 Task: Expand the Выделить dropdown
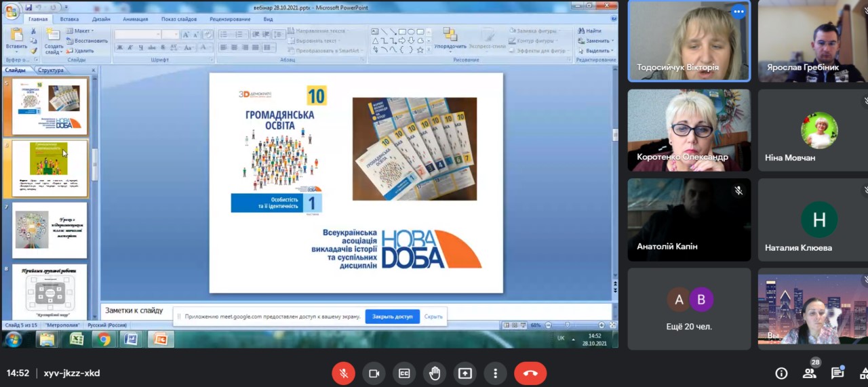coord(595,51)
